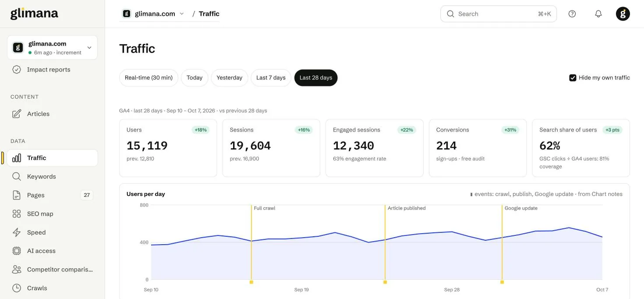
Task: Expand the glimana.com sidebar site switcher
Action: coord(52,47)
